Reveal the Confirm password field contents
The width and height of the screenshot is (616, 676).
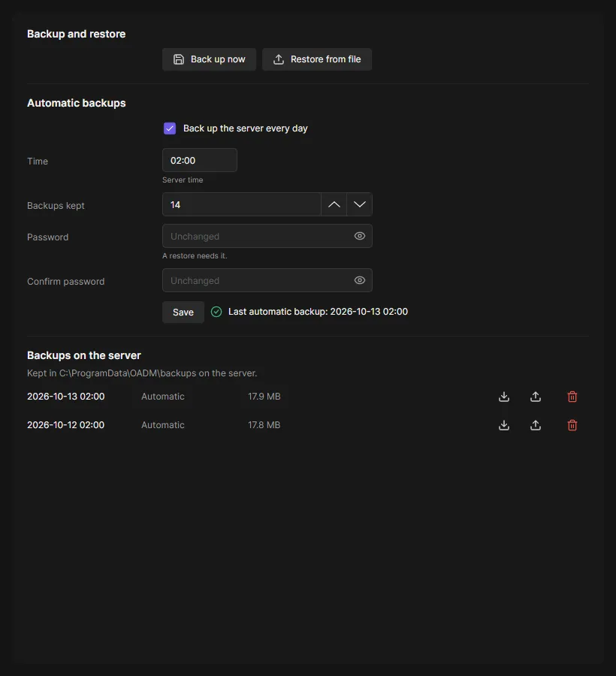(360, 280)
